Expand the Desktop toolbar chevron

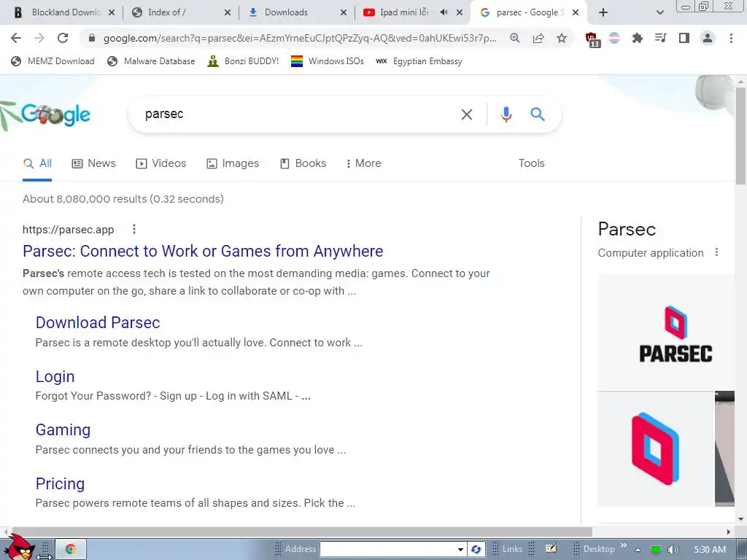[623, 545]
